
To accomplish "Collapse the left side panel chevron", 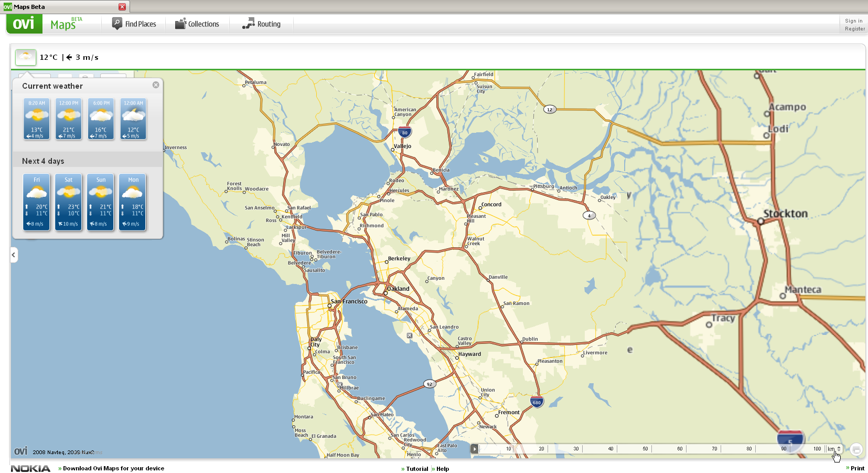I will click(x=13, y=255).
